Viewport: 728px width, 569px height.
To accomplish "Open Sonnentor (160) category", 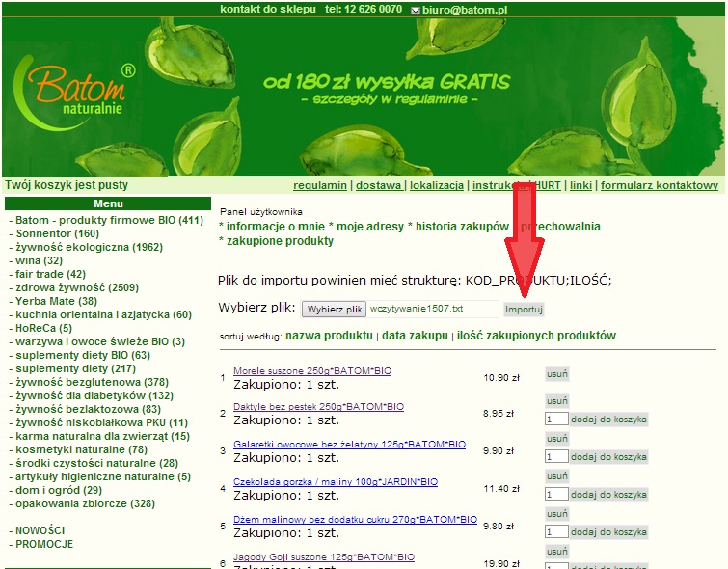I will pyautogui.click(x=58, y=233).
